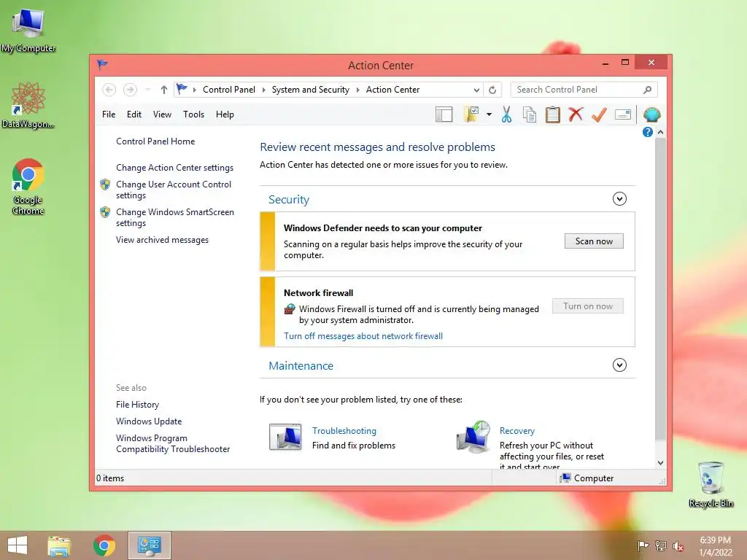
Task: Select Google Chrome desktop shortcut
Action: [x=28, y=187]
